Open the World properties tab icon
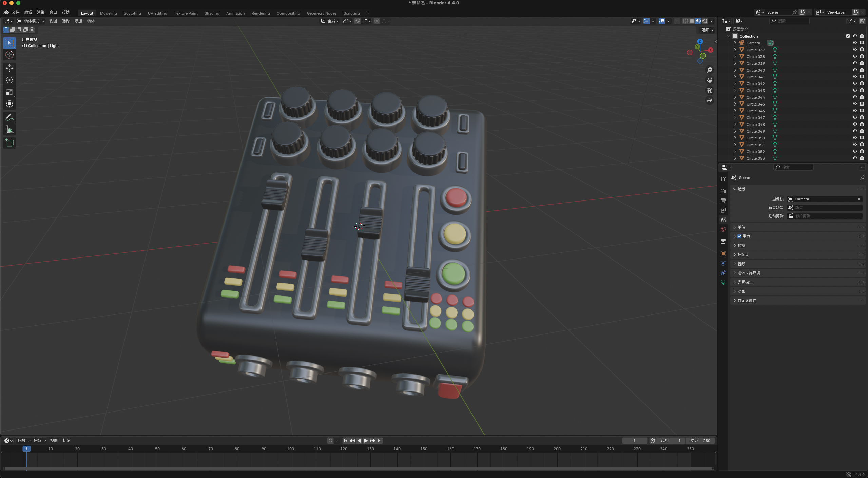 (x=723, y=229)
